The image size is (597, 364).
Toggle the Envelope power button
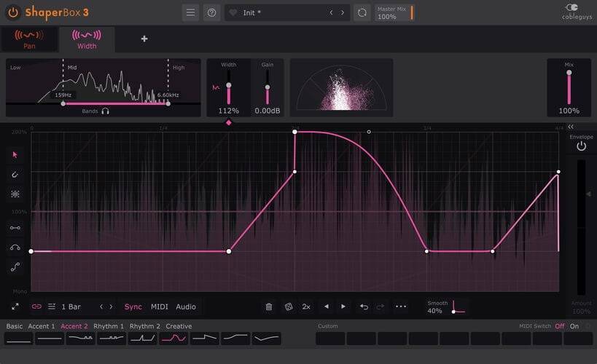(x=581, y=146)
